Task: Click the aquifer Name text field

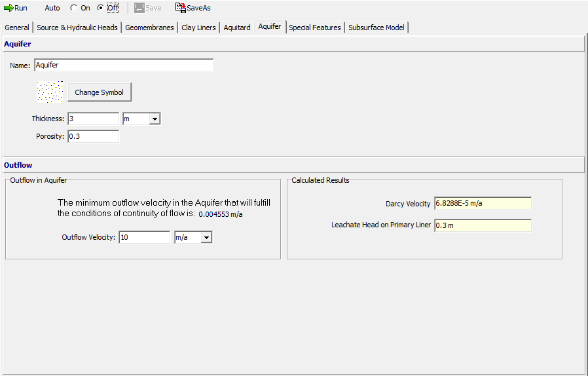Action: pos(123,66)
